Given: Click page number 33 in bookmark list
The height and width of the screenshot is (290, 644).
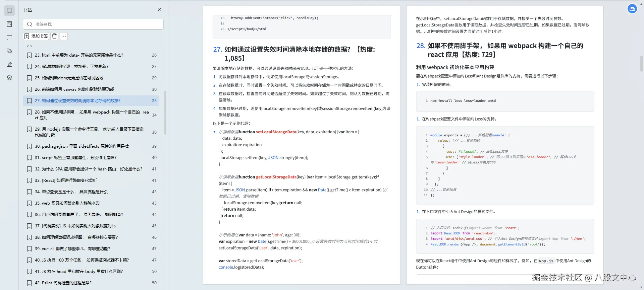Looking at the screenshot, I should click(x=154, y=101).
